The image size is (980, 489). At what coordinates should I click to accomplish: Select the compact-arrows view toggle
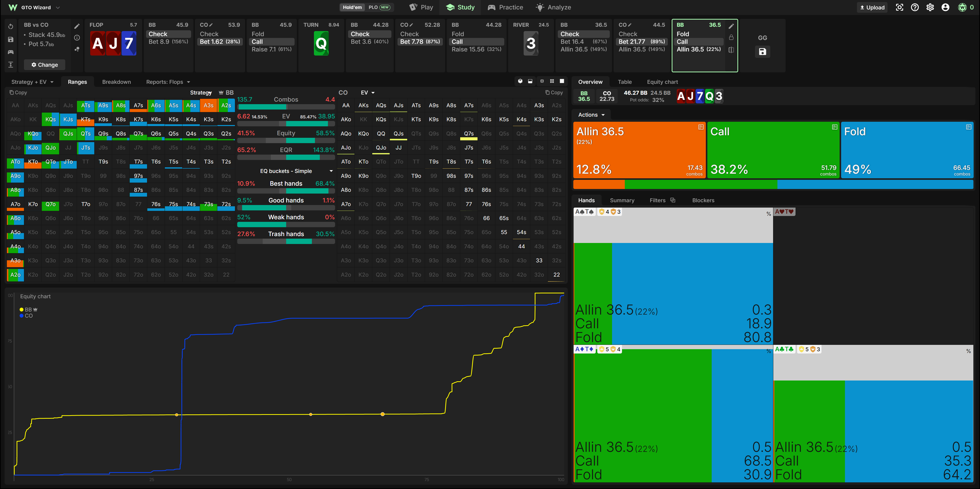pos(542,81)
